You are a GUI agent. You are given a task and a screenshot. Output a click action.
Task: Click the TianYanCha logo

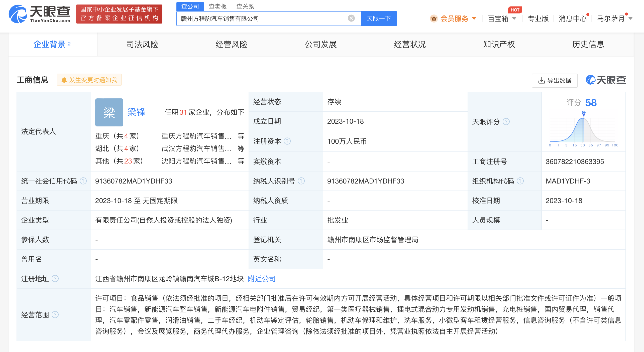pyautogui.click(x=40, y=14)
